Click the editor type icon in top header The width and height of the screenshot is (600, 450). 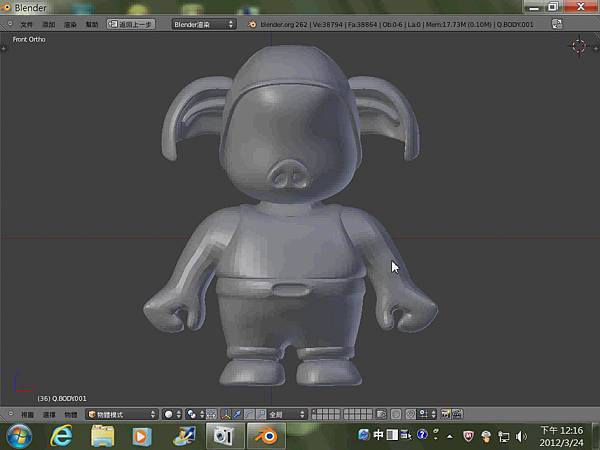point(9,23)
